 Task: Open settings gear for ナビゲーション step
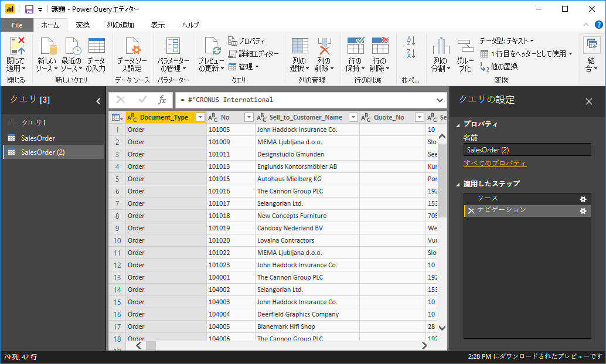[583, 211]
